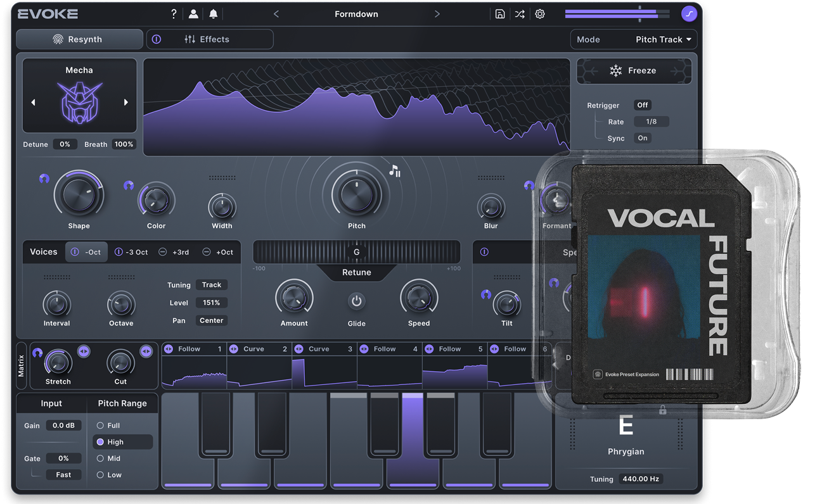Click the arrows icon of Follow slot 6
Image resolution: width=815 pixels, height=504 pixels.
coord(495,349)
